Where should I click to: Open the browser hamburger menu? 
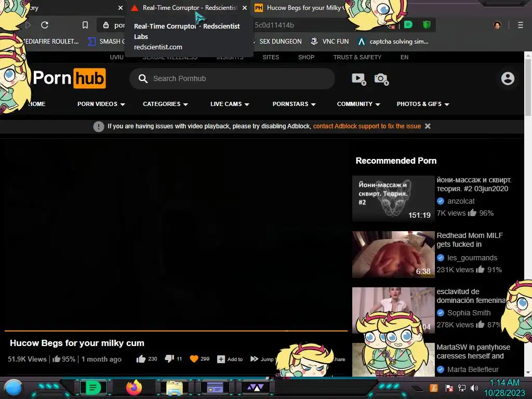point(521,25)
